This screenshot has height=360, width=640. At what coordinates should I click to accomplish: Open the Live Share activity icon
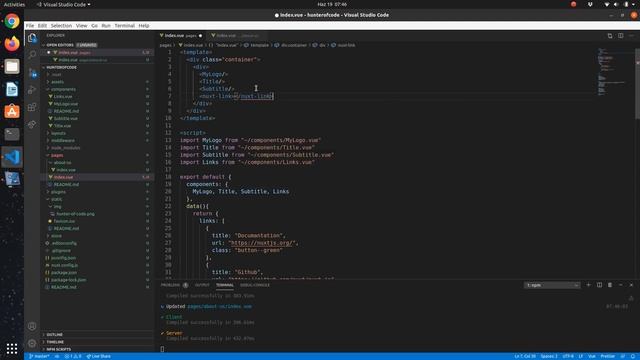32,124
